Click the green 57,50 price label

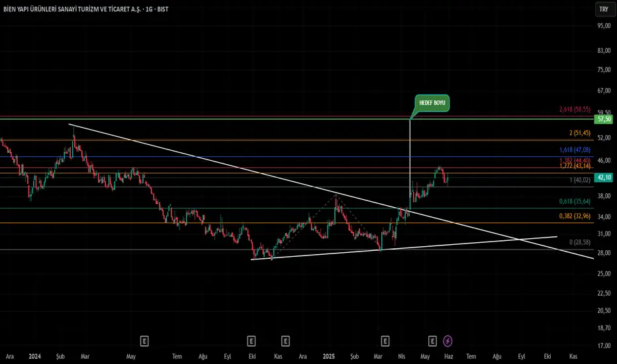click(604, 119)
